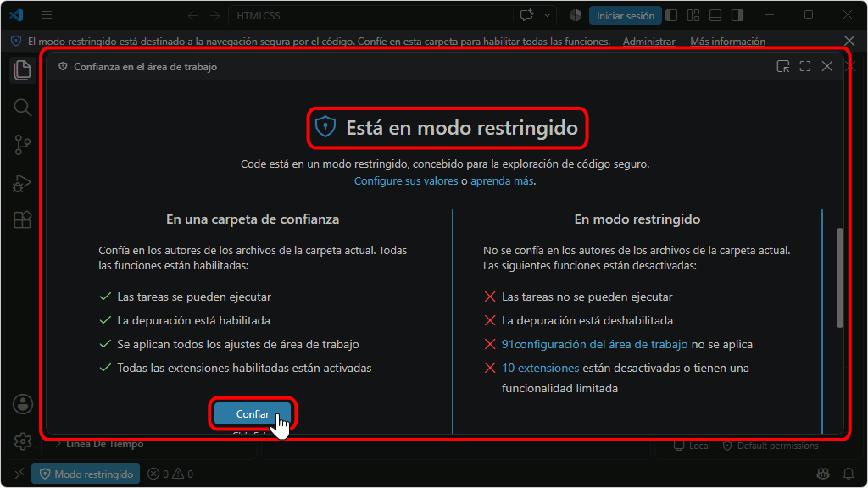Open the Search view in activity bar
The width and height of the screenshot is (868, 488).
[22, 108]
